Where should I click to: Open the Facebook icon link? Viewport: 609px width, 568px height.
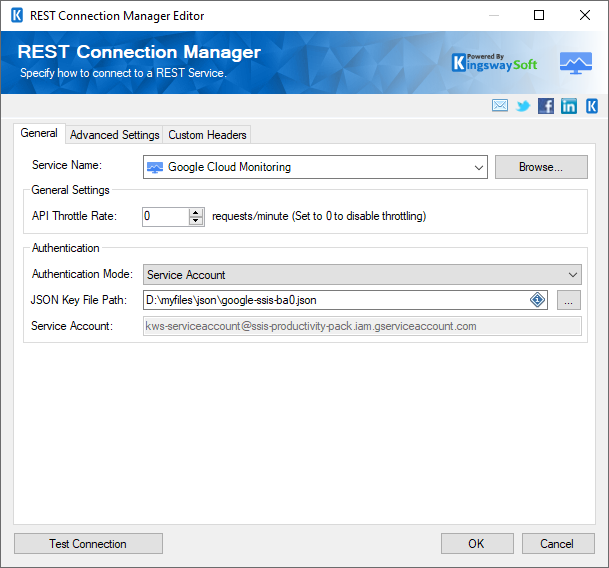coord(546,106)
